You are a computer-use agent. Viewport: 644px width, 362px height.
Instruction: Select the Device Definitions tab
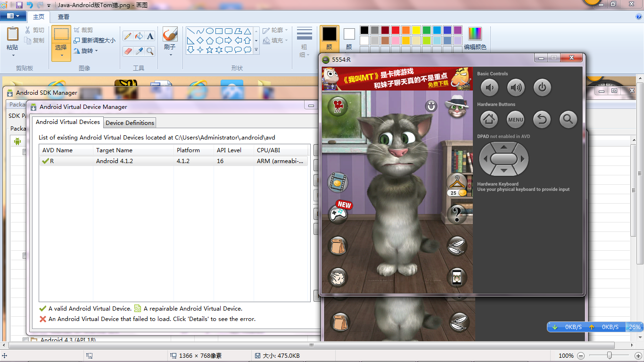coord(130,123)
